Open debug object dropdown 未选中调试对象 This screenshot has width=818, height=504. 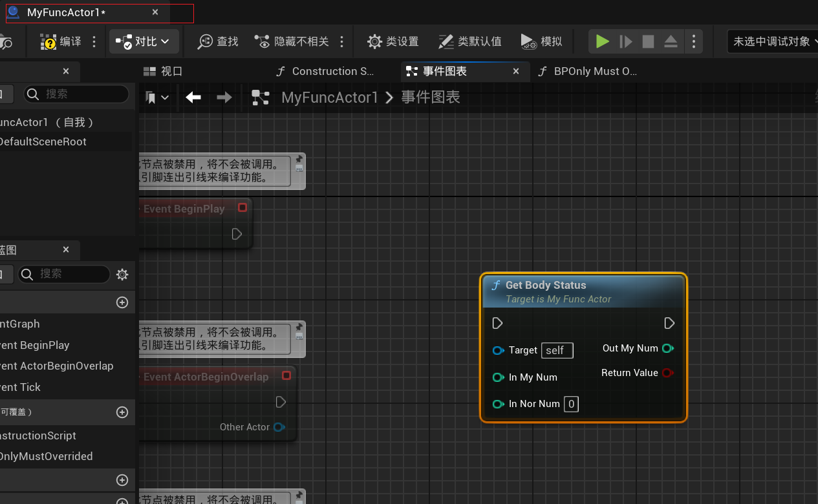pos(772,42)
